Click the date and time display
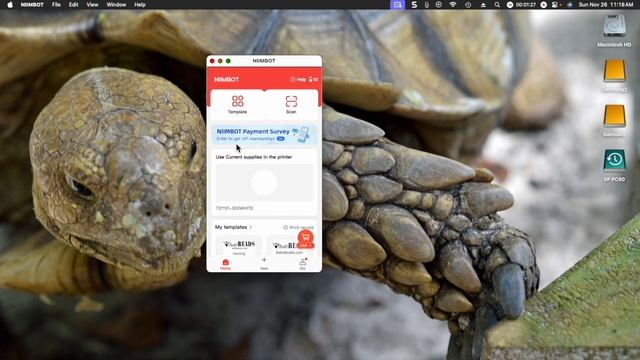The width and height of the screenshot is (640, 360). 606,5
